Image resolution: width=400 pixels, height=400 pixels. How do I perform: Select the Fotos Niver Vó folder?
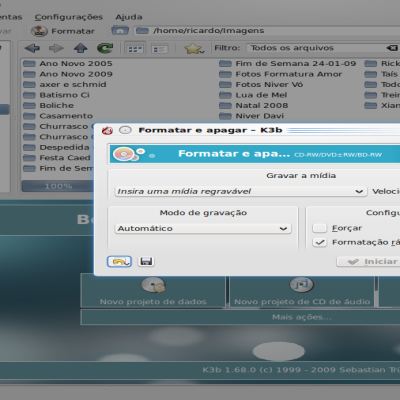point(261,84)
